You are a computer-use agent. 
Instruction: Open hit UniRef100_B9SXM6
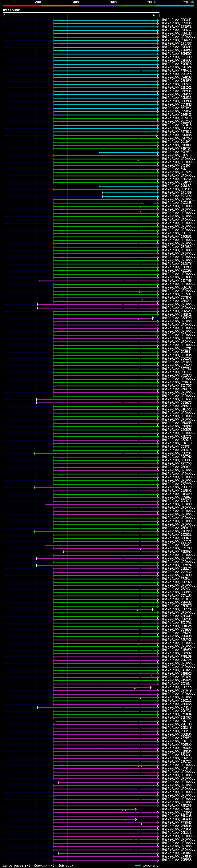pyautogui.click(x=177, y=23)
